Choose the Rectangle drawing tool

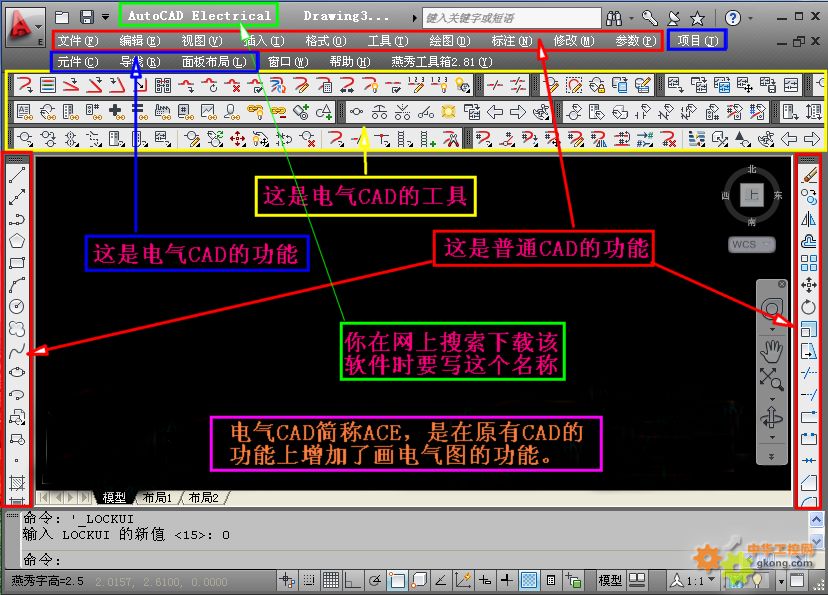click(17, 263)
